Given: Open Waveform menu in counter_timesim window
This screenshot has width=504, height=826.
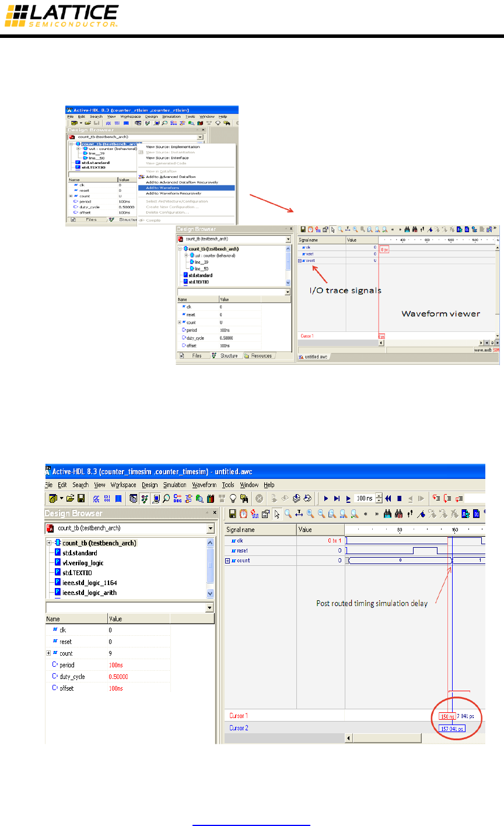Looking at the screenshot, I should (205, 485).
